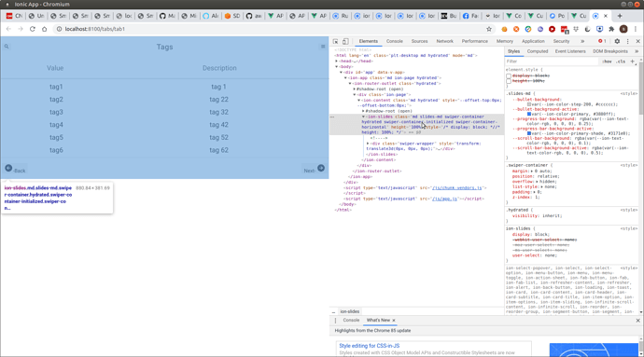Screen dimensions: 644x357
Task: Open the Event Listeners tab
Action: (570, 51)
